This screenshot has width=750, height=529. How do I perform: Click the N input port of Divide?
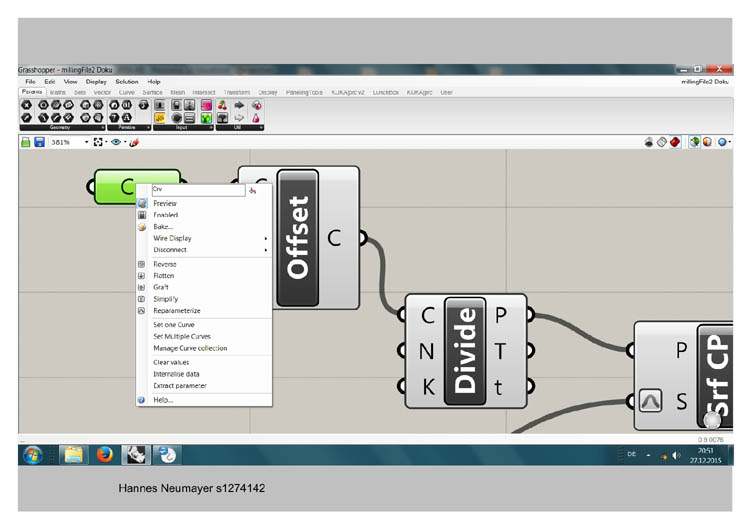(x=403, y=351)
